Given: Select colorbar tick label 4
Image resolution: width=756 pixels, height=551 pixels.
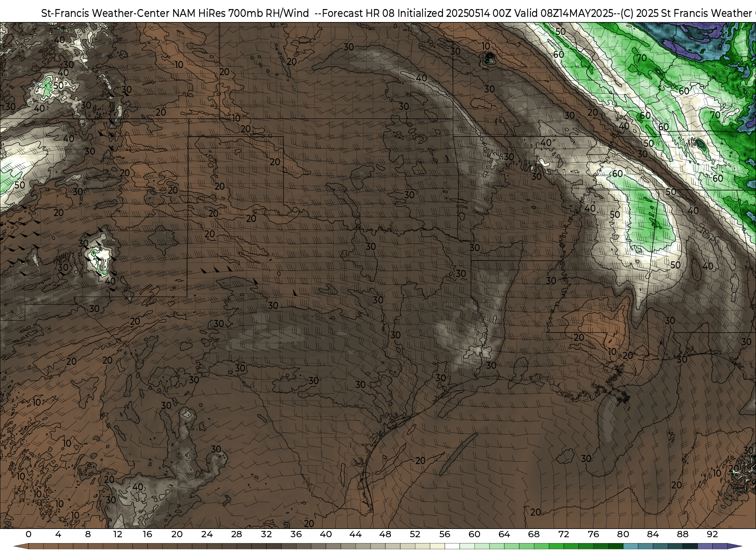Looking at the screenshot, I should pos(58,534).
